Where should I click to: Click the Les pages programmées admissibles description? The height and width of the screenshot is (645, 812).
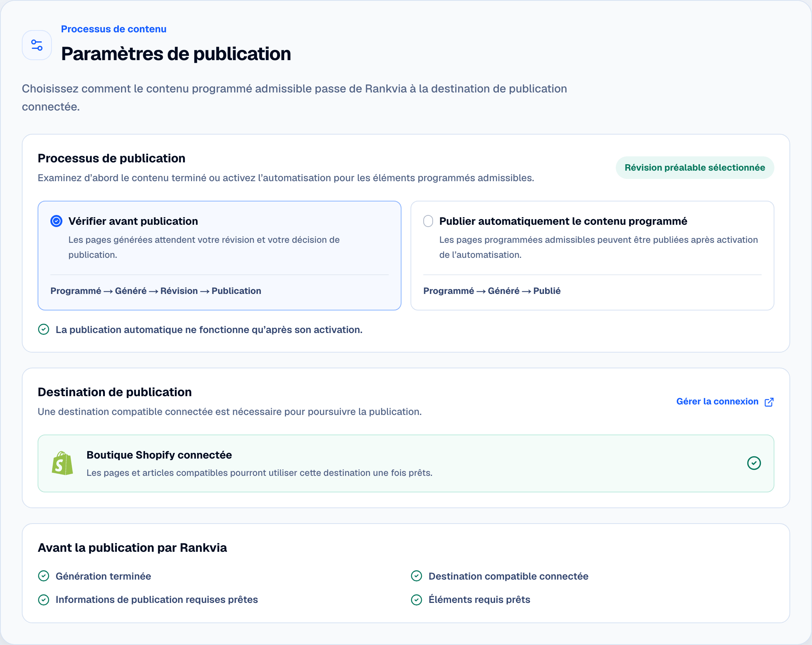pyautogui.click(x=598, y=247)
